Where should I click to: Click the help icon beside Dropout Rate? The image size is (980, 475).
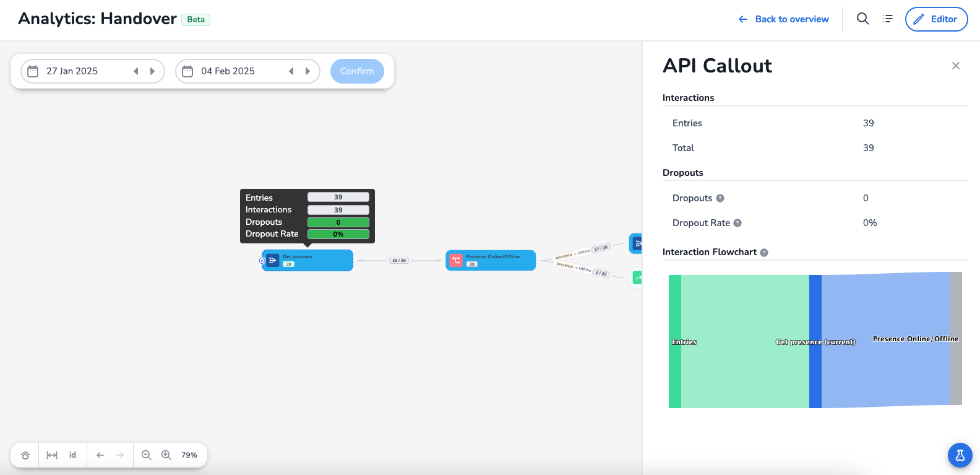[x=737, y=223]
